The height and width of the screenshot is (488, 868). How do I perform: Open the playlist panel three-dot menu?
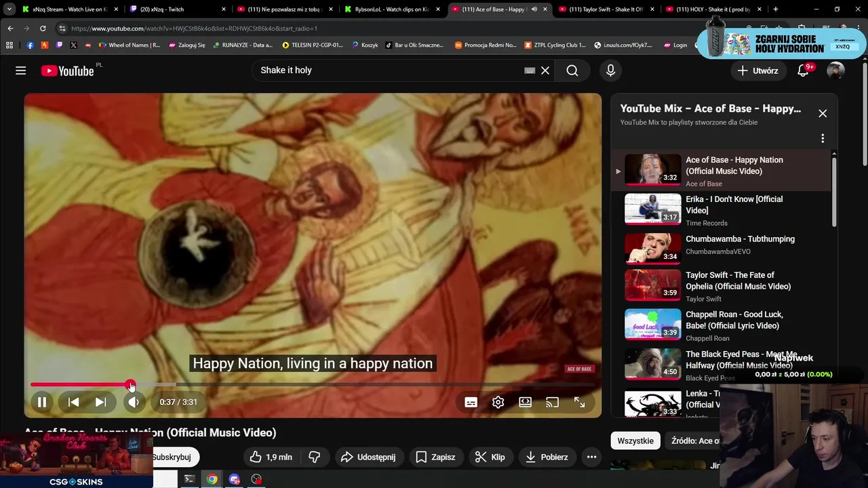point(823,138)
